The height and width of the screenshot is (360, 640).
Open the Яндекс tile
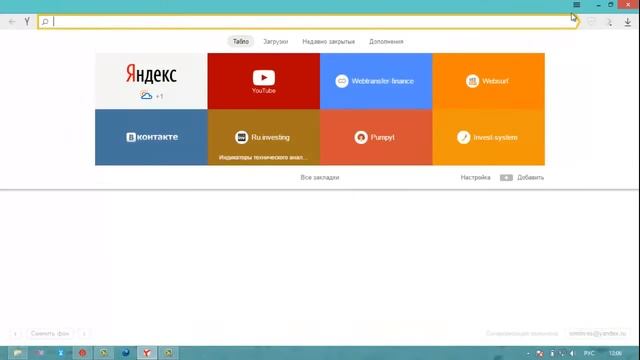[151, 81]
